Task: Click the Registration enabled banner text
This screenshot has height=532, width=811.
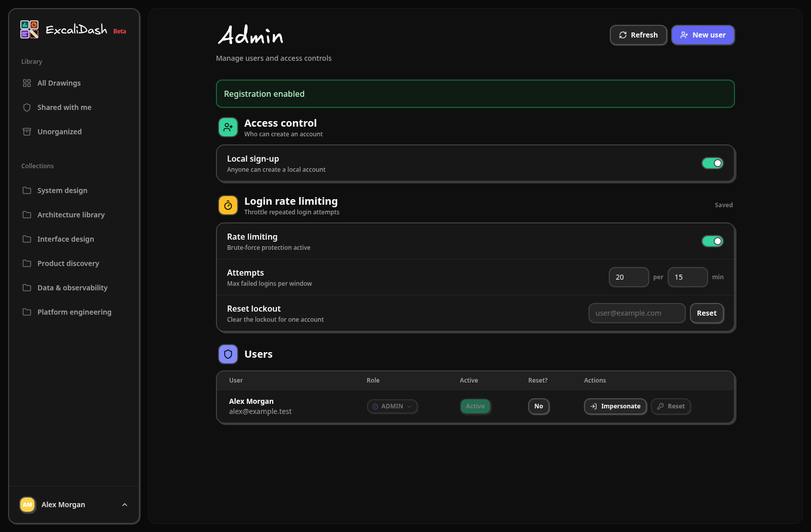Action: coord(264,94)
